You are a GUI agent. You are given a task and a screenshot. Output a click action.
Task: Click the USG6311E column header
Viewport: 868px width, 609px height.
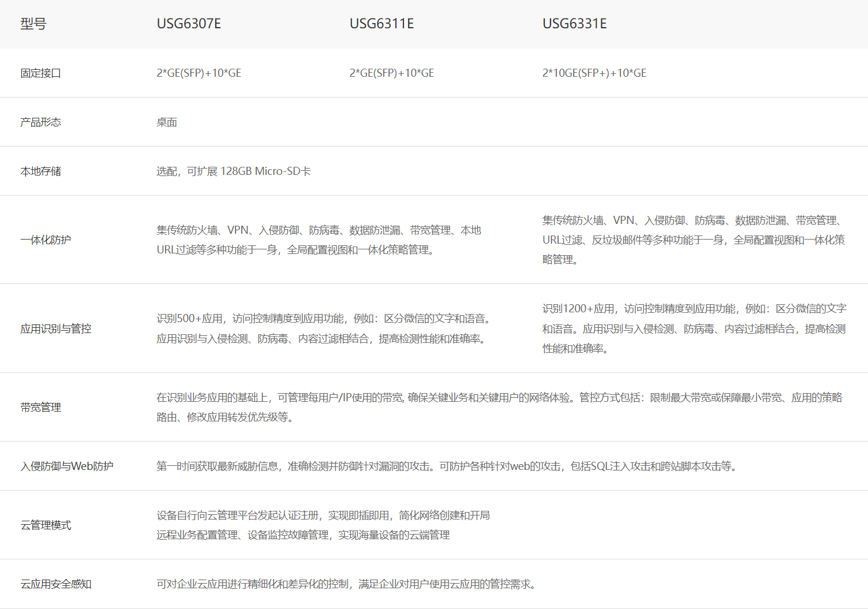pos(381,24)
